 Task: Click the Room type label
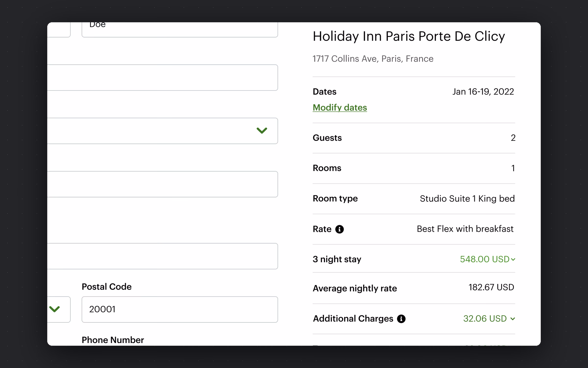coord(335,198)
